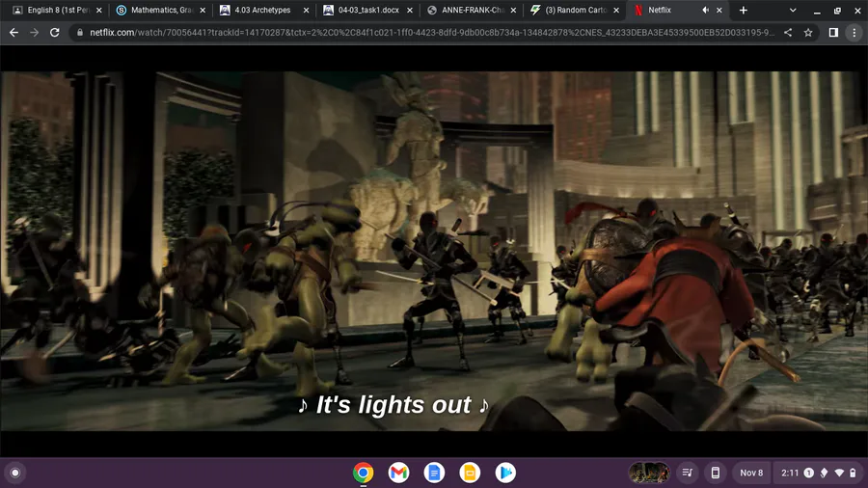Image resolution: width=868 pixels, height=488 pixels.
Task: Share this page from address bar
Action: click(x=788, y=33)
